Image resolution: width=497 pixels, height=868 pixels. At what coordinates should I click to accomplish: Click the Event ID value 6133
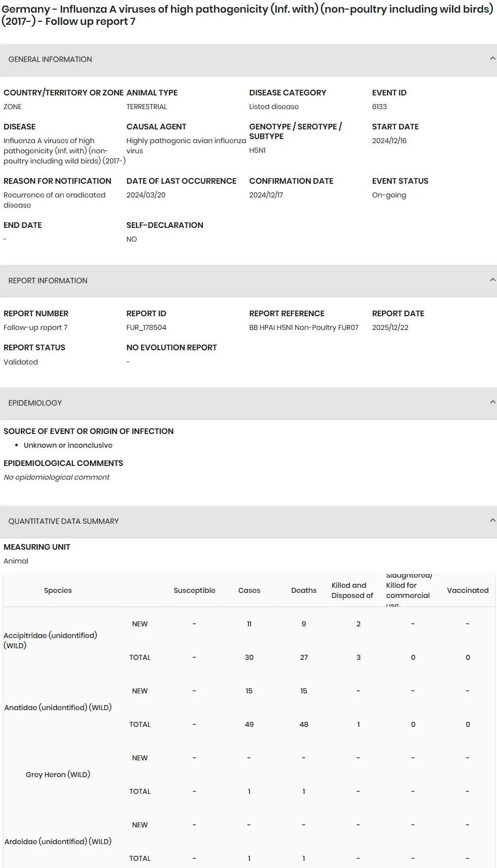pos(379,107)
